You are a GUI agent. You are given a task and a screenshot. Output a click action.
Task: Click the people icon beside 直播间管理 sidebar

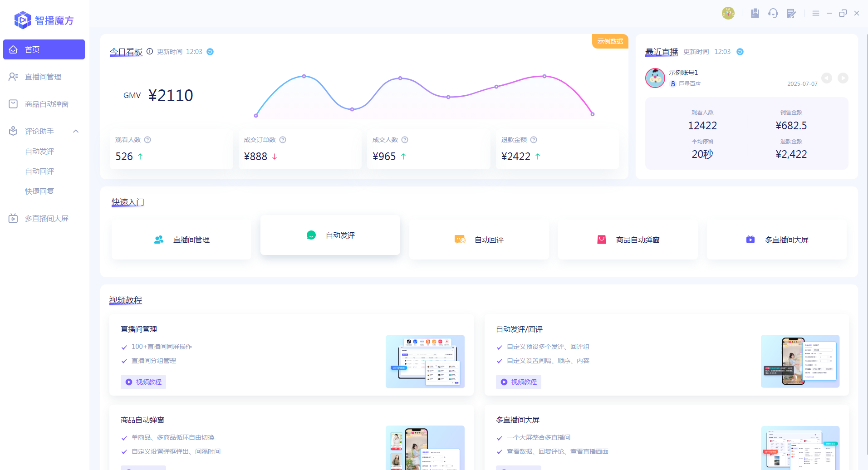click(13, 77)
